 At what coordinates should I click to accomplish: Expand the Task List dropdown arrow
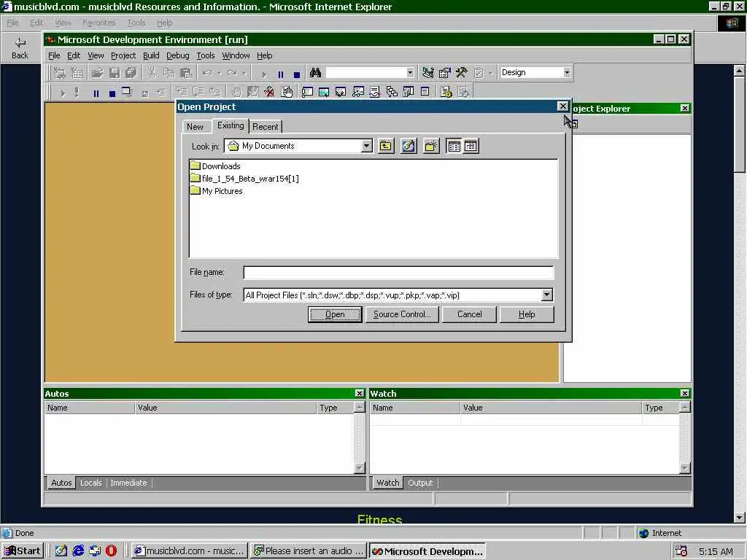[491, 73]
